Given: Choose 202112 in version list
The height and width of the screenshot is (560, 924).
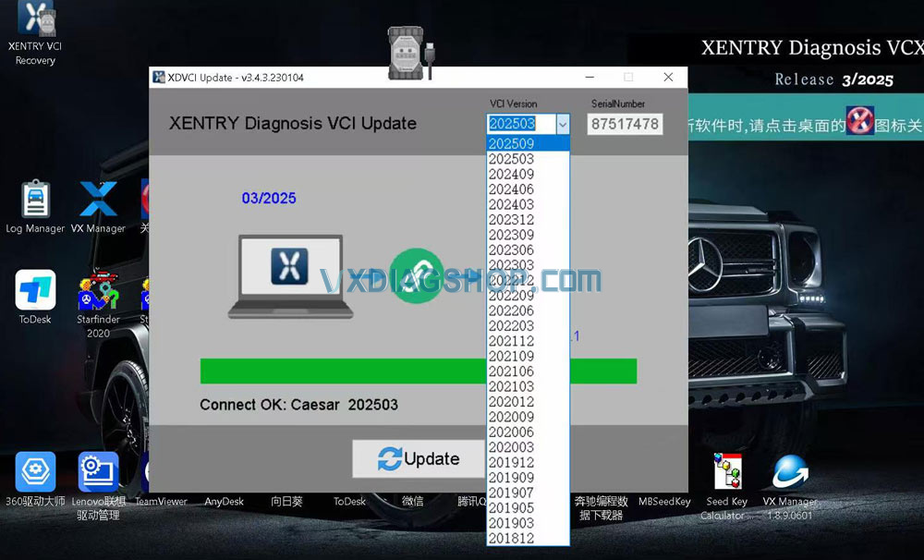Looking at the screenshot, I should (x=528, y=341).
